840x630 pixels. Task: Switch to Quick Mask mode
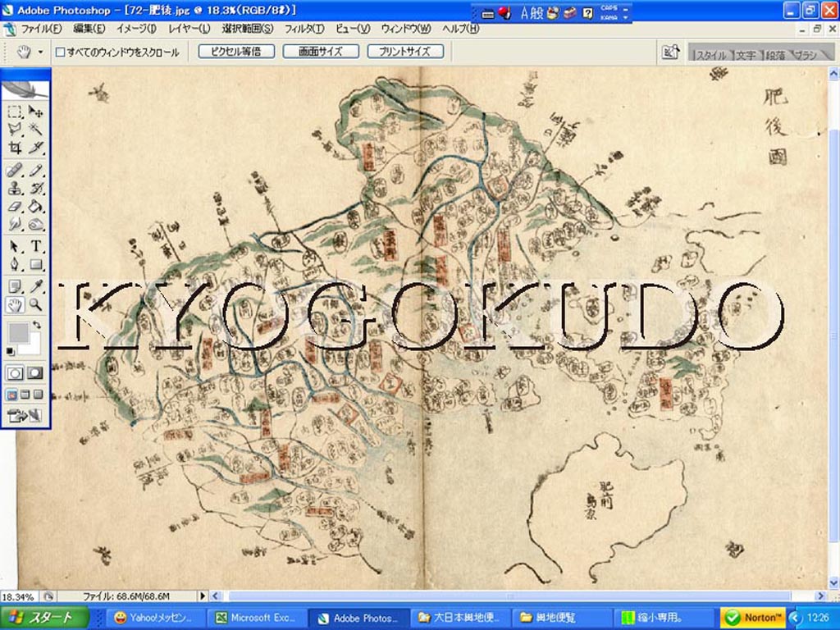[35, 373]
